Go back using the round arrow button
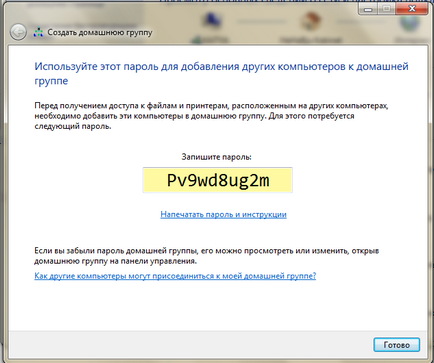The height and width of the screenshot is (363, 434). (18, 32)
